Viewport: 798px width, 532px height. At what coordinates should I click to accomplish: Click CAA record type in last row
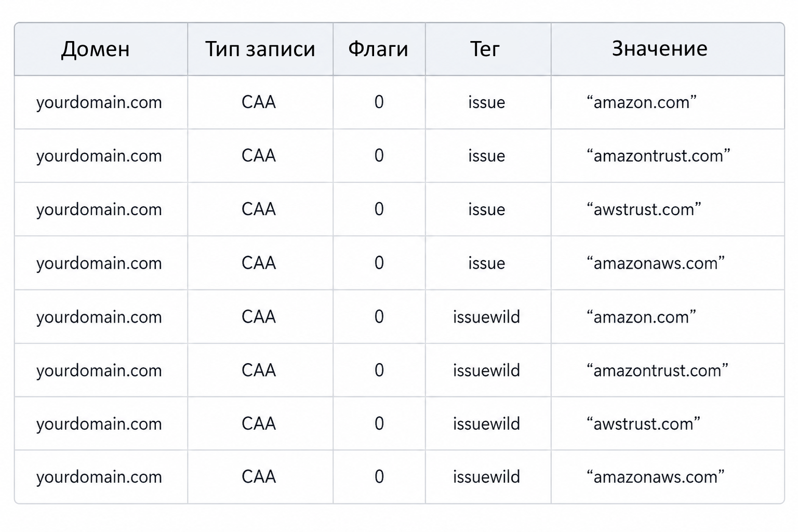259,477
